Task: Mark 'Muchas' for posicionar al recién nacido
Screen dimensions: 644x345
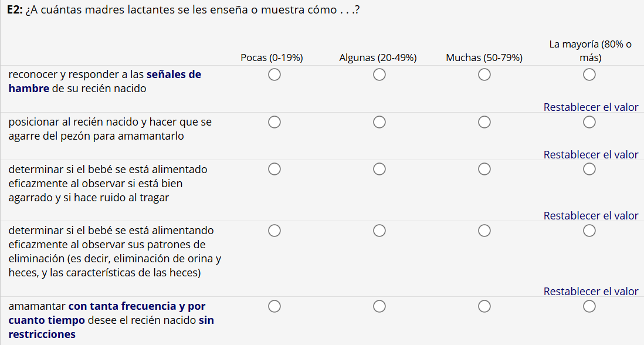Action: pos(484,122)
